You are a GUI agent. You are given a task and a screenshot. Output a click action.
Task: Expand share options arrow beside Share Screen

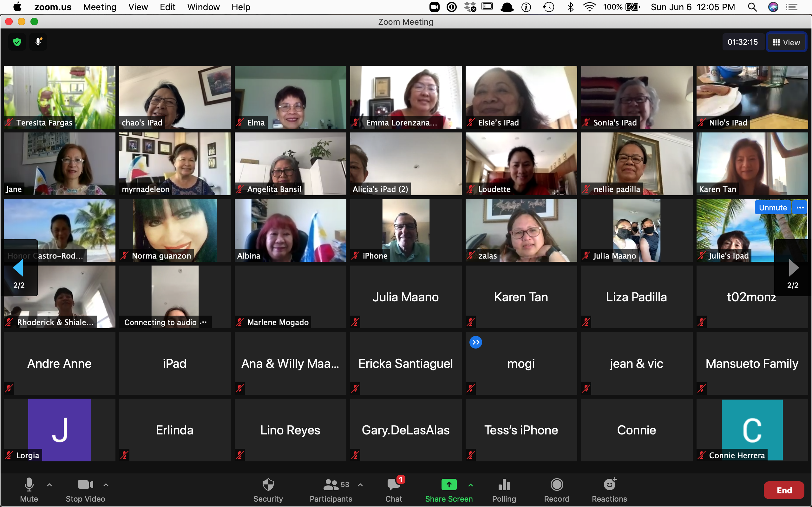[x=471, y=485]
